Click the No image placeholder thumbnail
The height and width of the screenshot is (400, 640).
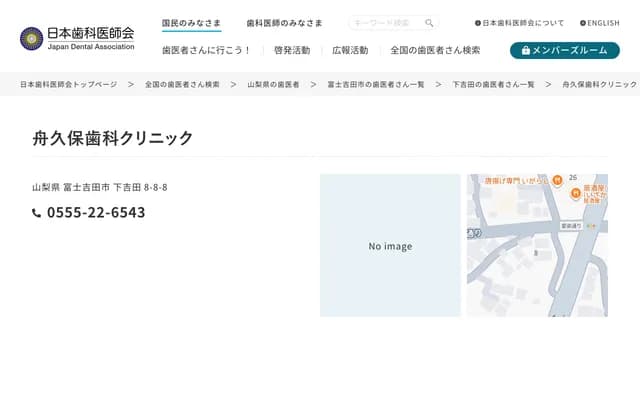point(390,246)
